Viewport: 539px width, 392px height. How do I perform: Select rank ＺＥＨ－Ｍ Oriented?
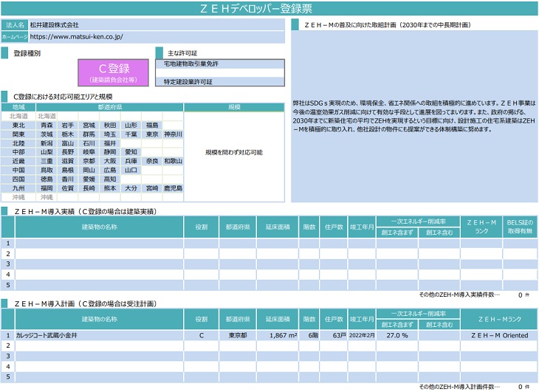pyautogui.click(x=499, y=335)
